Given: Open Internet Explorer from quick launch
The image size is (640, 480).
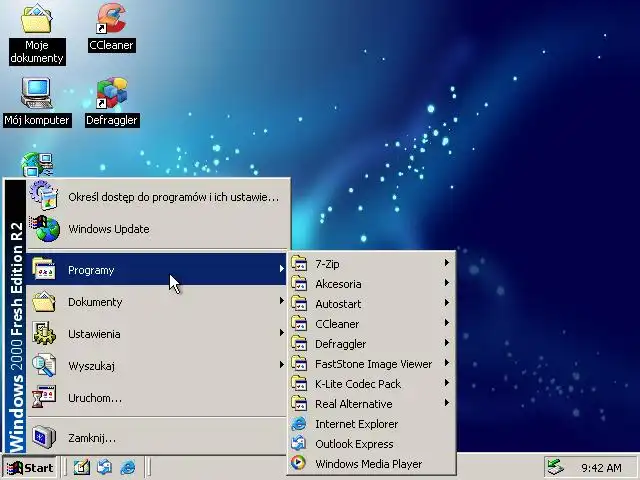Looking at the screenshot, I should point(128,467).
